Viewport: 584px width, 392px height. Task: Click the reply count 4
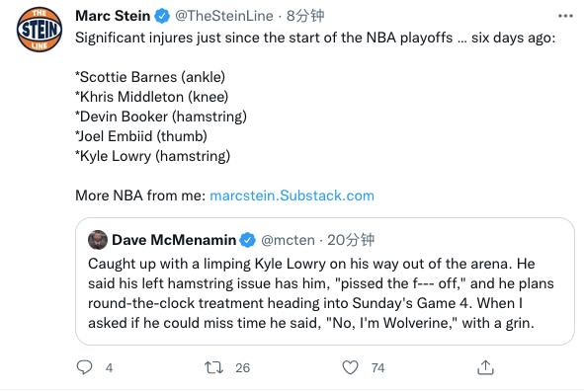pyautogui.click(x=109, y=367)
